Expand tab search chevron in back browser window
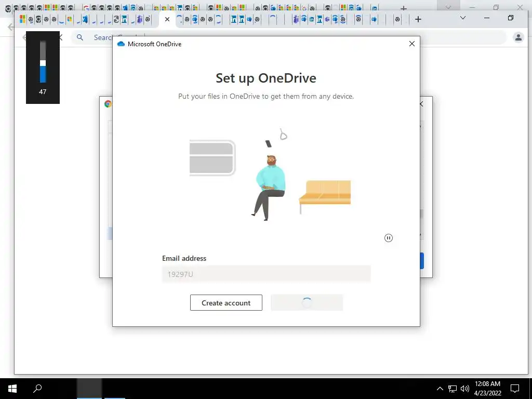532x399 pixels. point(448,7)
